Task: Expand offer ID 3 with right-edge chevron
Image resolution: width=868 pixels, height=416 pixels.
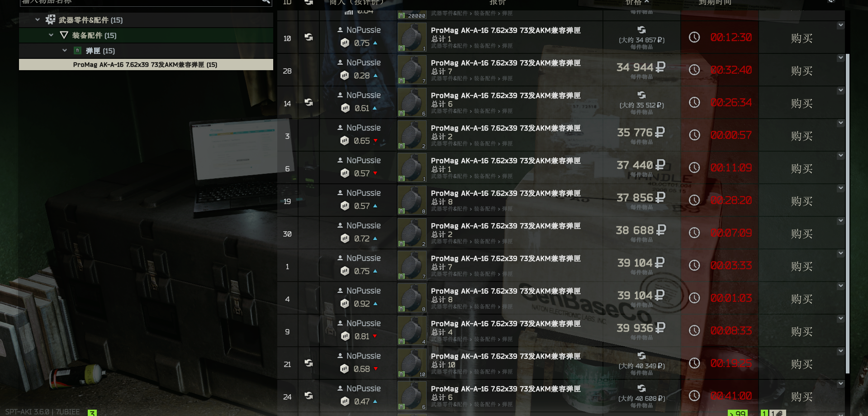Action: (x=840, y=123)
